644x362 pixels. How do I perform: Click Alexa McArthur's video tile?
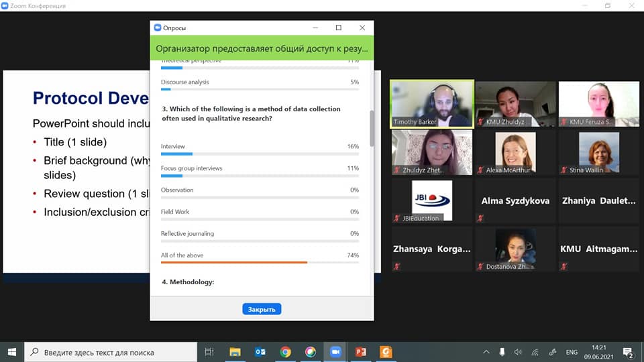[x=515, y=152]
